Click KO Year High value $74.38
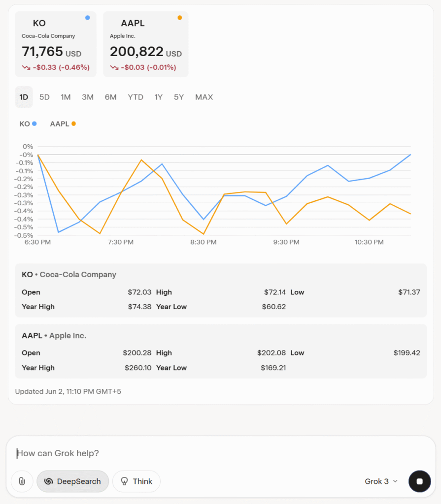 (x=140, y=307)
